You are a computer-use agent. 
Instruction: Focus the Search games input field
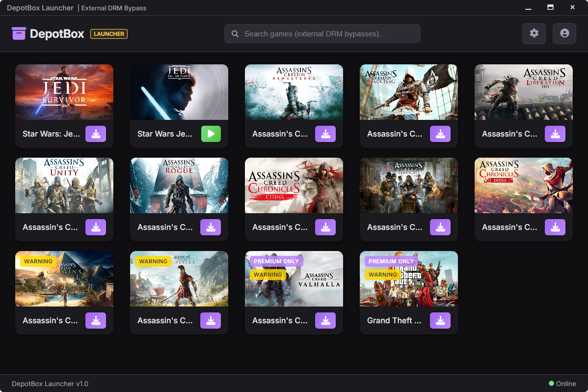pos(322,34)
